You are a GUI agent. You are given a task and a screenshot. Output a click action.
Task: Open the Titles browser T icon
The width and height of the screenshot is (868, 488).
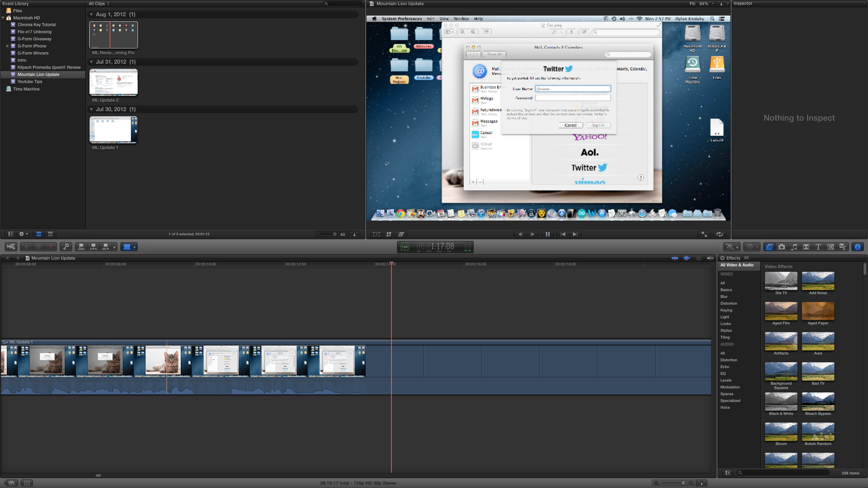(x=818, y=247)
